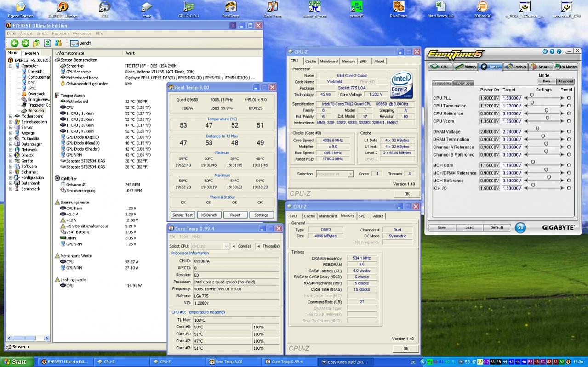Image resolution: width=588 pixels, height=367 pixels.
Task: Click the DRAM Voltage slider handle
Action: coord(537,129)
